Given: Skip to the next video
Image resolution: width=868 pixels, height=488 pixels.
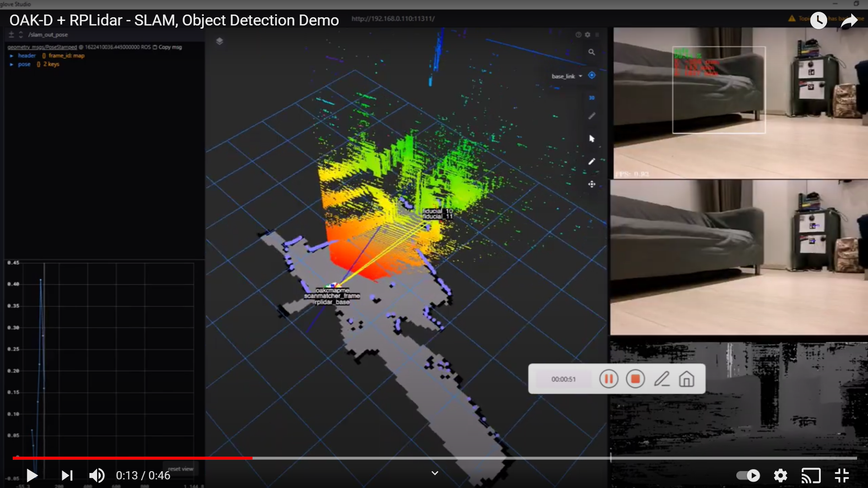Looking at the screenshot, I should 67,475.
